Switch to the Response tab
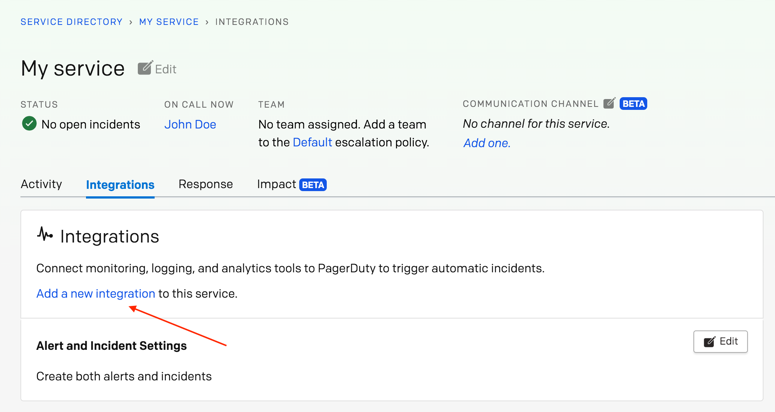The image size is (775, 412). click(x=206, y=184)
